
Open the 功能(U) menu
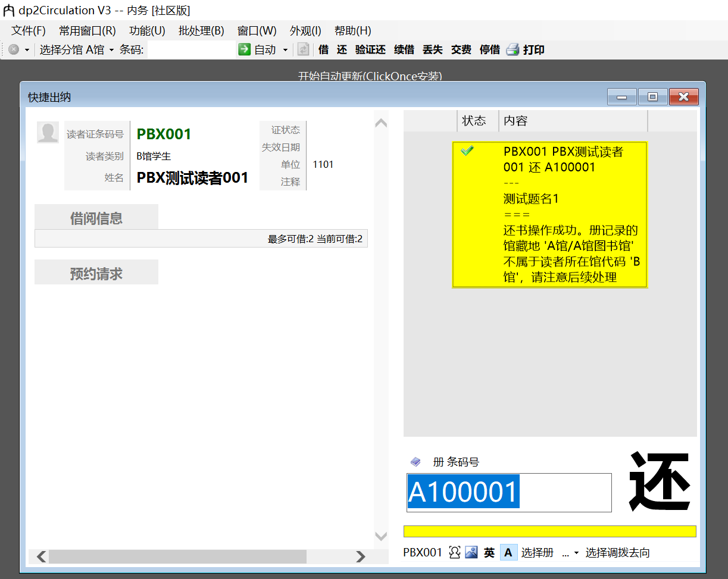[x=147, y=31]
